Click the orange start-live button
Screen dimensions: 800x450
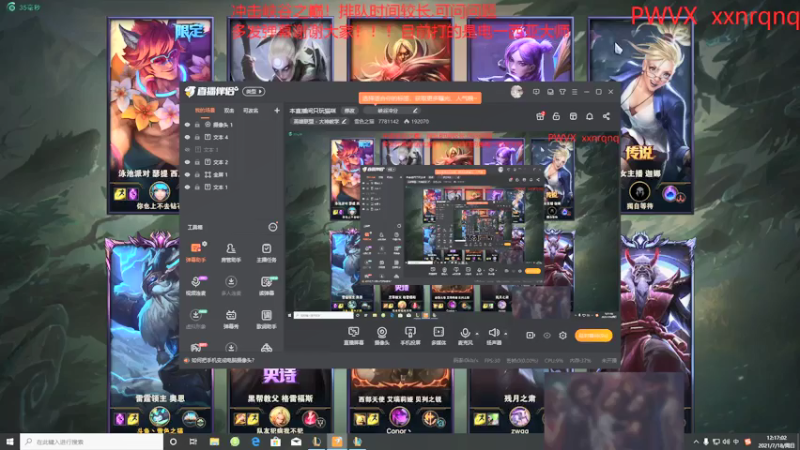pos(593,335)
